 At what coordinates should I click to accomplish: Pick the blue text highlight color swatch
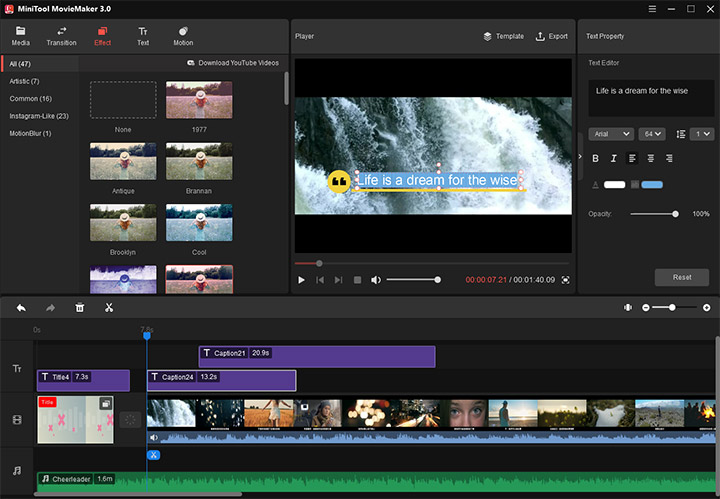click(x=652, y=185)
